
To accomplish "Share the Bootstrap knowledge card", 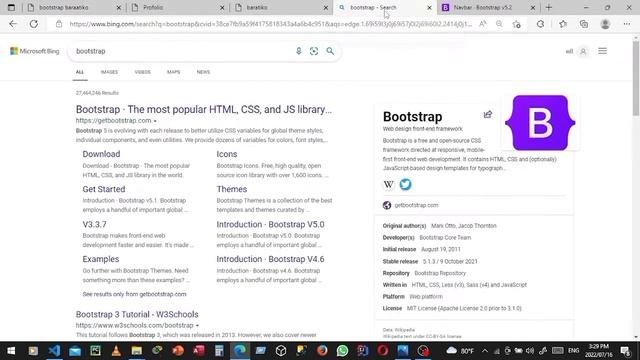I will [488, 114].
